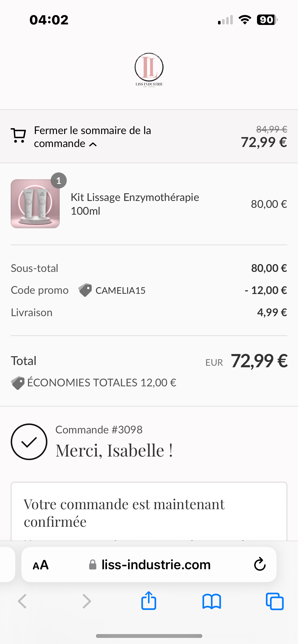This screenshot has width=298, height=644.
Task: Collapse the order summary chevron
Action: pyautogui.click(x=93, y=144)
